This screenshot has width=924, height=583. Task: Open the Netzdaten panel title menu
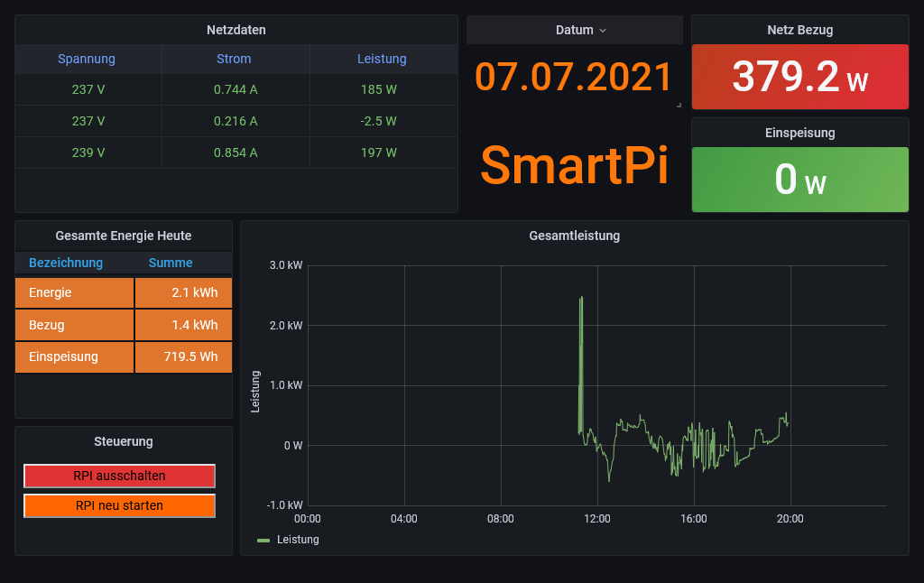pyautogui.click(x=236, y=30)
